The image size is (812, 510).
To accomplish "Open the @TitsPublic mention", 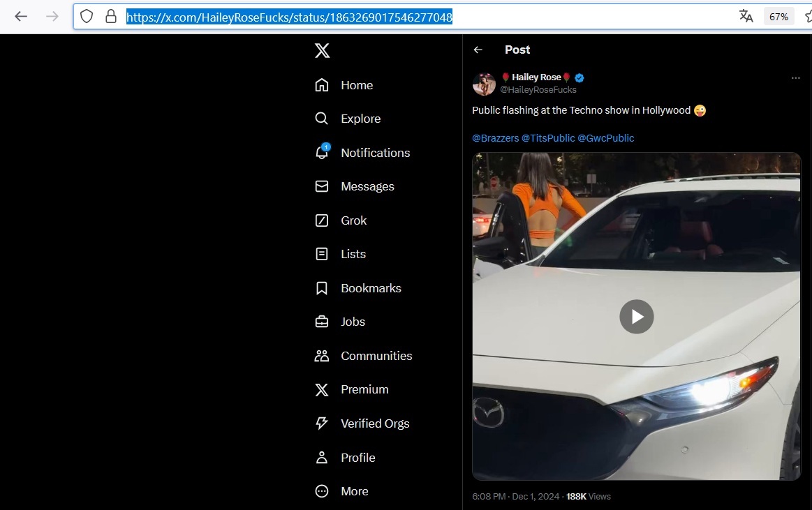I will click(x=548, y=139).
